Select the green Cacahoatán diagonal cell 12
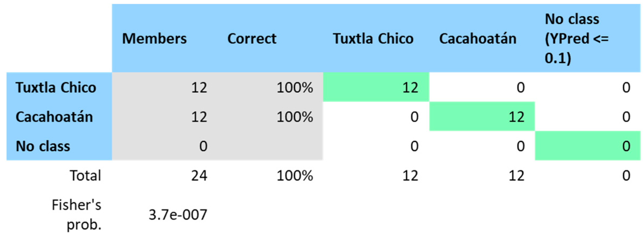The height and width of the screenshot is (238, 644). (516, 117)
